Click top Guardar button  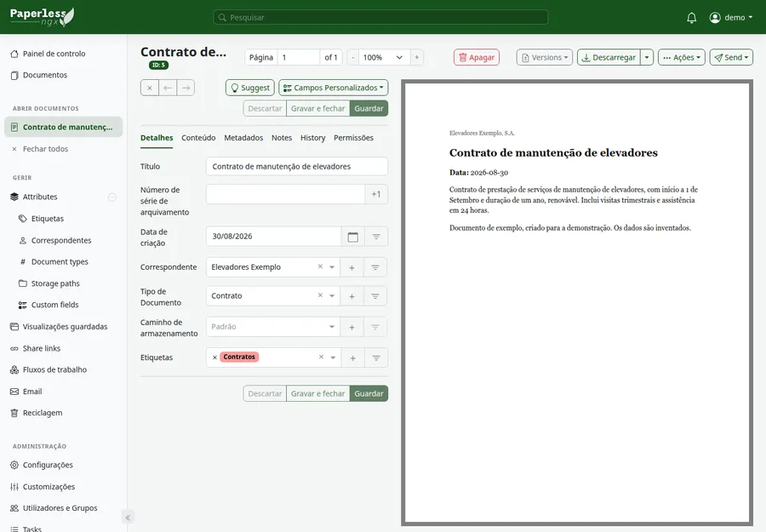(x=369, y=108)
